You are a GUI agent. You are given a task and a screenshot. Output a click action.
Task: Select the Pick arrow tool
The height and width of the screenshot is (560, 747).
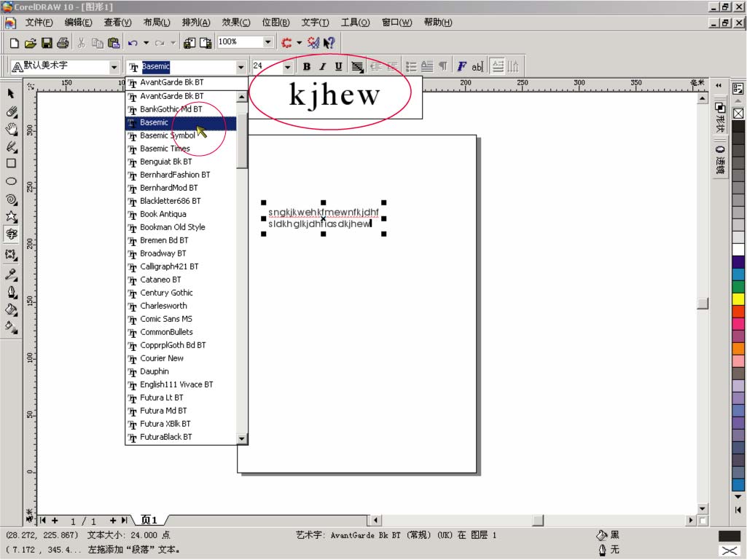tap(12, 93)
